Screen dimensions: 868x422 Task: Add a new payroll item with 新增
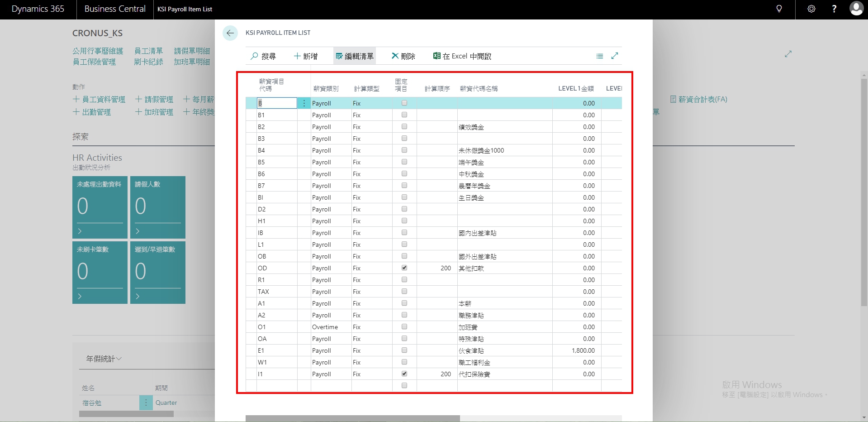(x=306, y=56)
